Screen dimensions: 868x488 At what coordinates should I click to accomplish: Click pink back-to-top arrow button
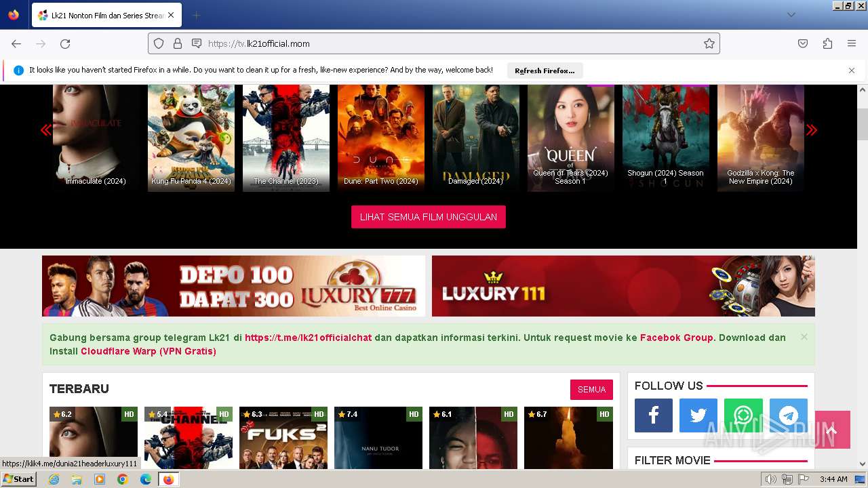(x=832, y=430)
